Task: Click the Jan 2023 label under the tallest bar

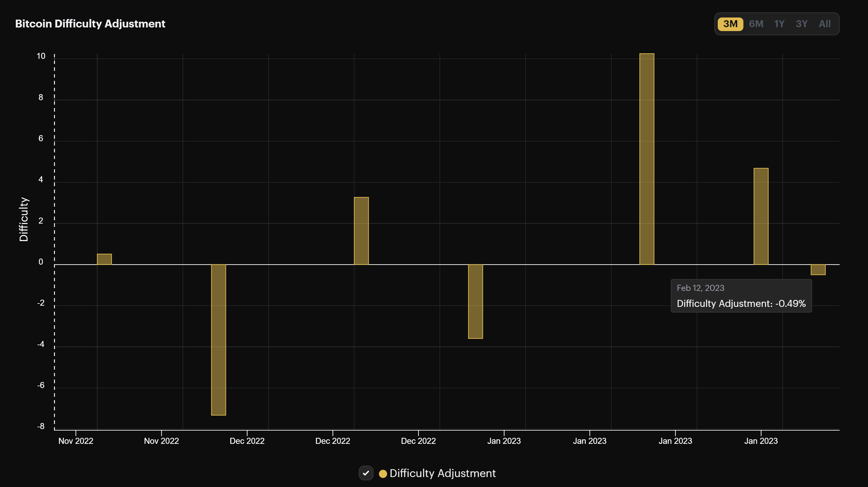Action: pos(676,441)
